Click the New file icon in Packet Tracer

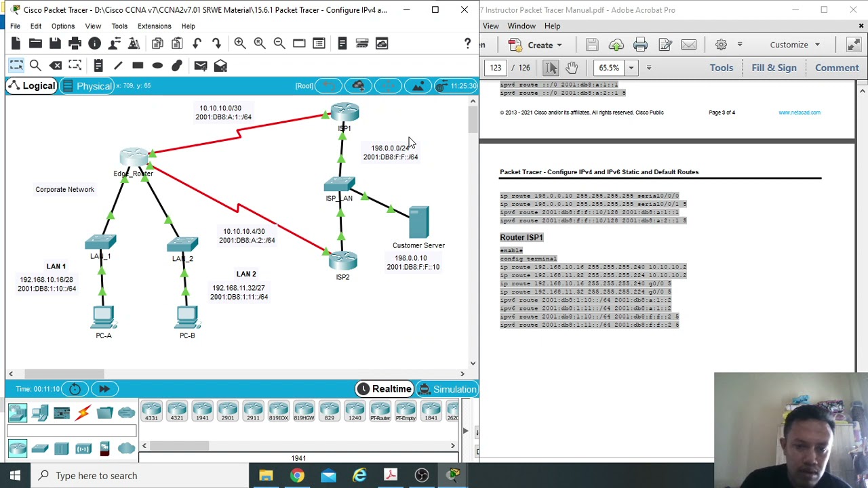coord(16,43)
